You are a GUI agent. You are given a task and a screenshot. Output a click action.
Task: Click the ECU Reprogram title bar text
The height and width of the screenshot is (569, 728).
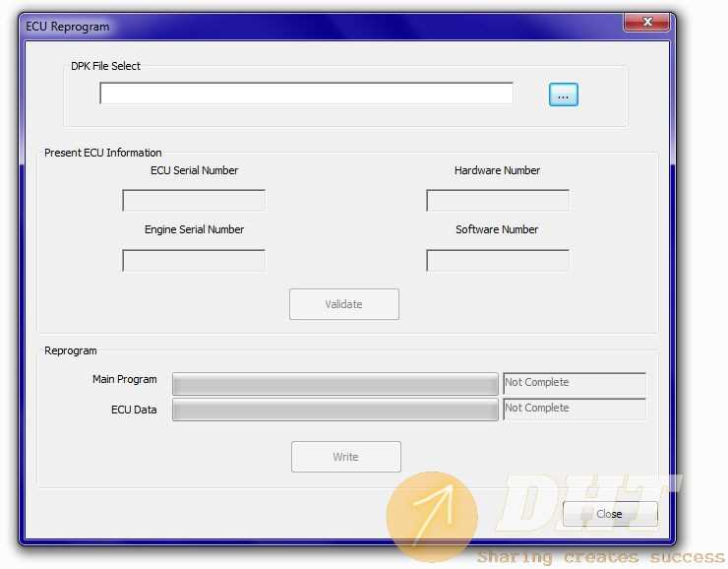68,27
